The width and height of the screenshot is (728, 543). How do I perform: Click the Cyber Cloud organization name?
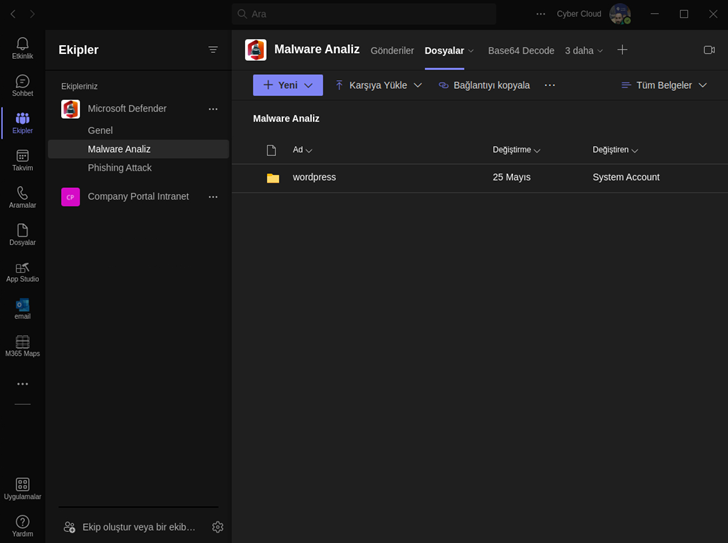[578, 14]
